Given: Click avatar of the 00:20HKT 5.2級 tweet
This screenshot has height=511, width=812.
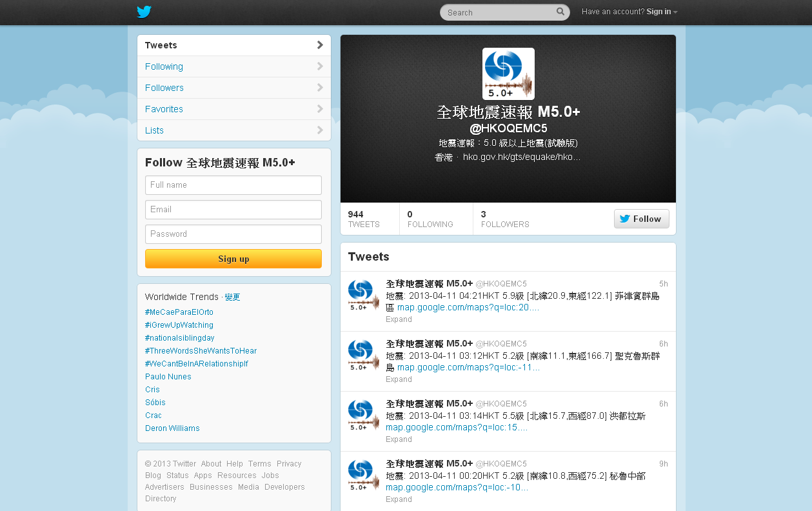Looking at the screenshot, I should pyautogui.click(x=364, y=476).
